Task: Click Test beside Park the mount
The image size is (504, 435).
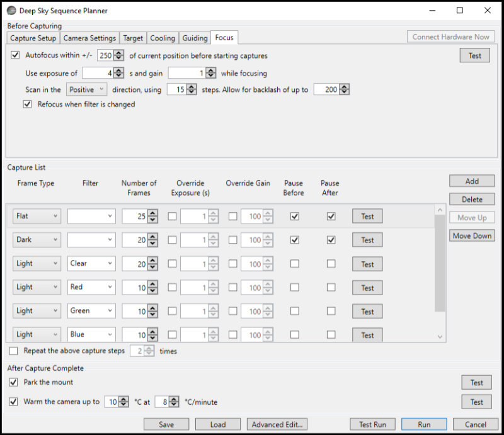Action: coord(477,382)
